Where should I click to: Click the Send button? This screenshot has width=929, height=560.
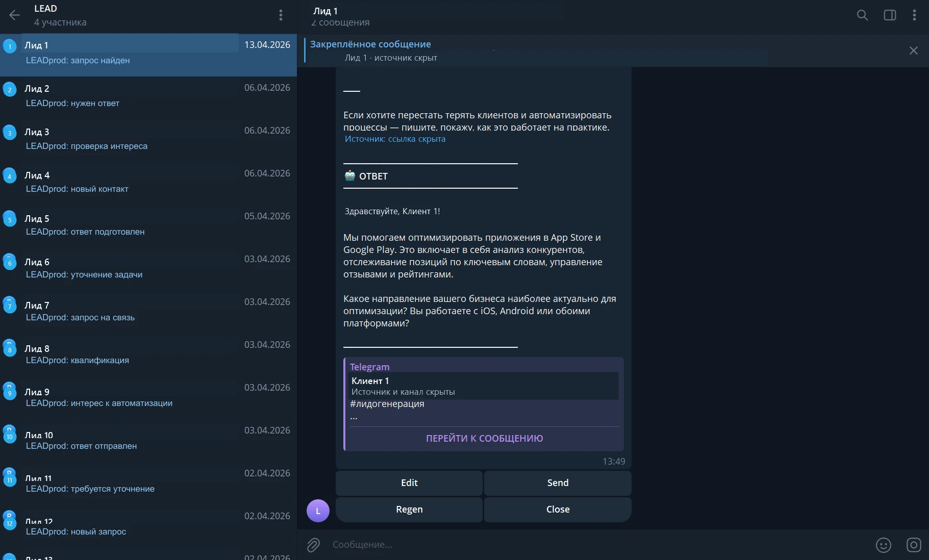pos(558,483)
